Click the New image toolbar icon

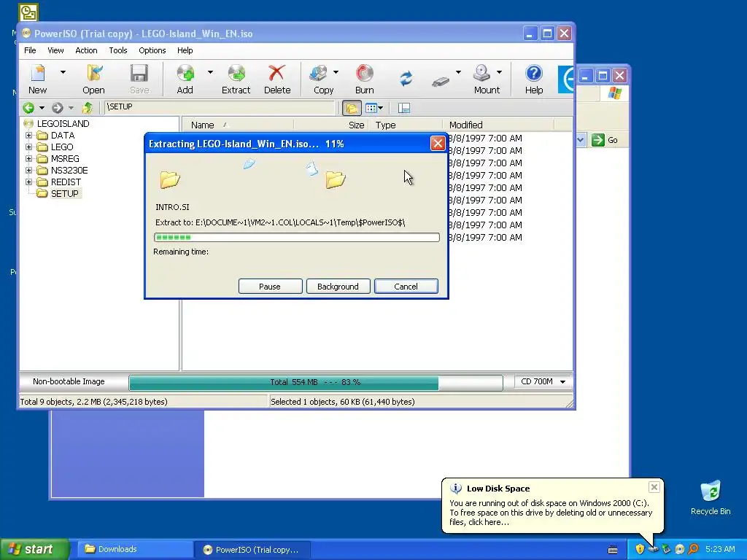[x=38, y=79]
